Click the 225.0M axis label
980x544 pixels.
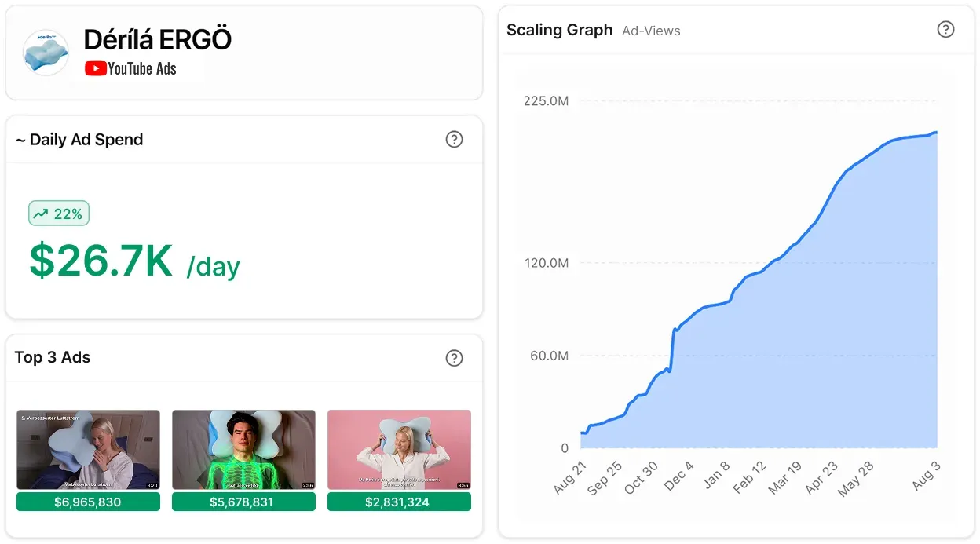click(546, 100)
